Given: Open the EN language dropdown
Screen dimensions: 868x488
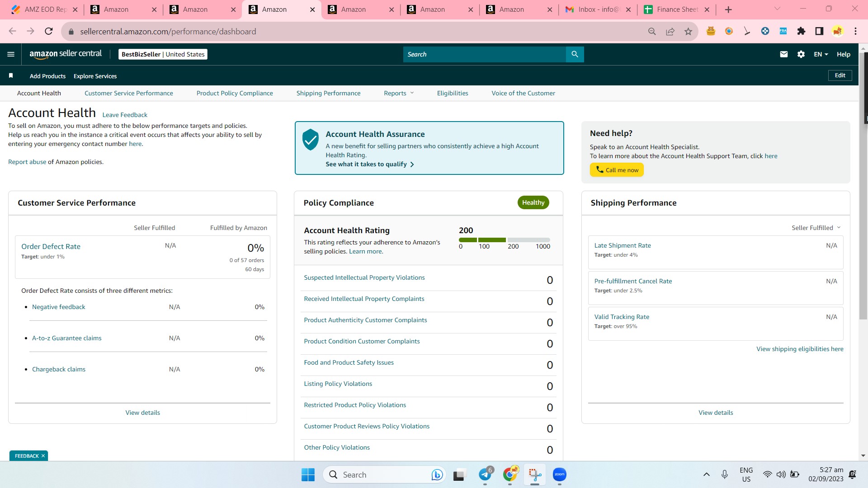Looking at the screenshot, I should tap(821, 54).
